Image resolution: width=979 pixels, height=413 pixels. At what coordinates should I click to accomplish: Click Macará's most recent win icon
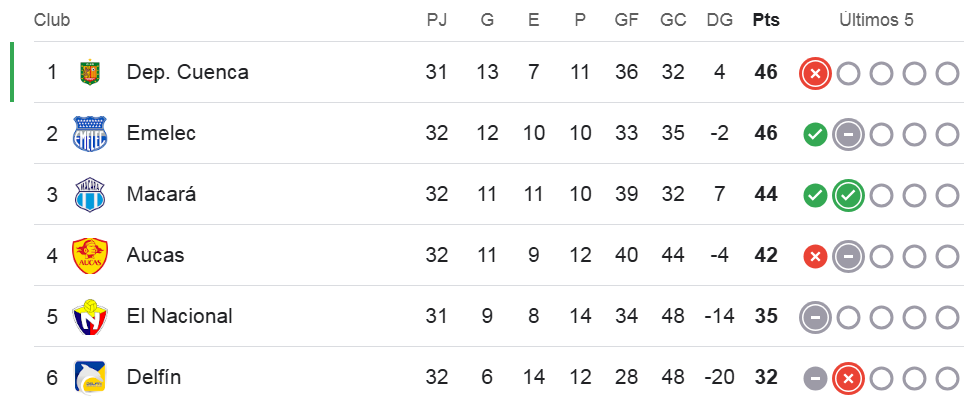(x=848, y=195)
